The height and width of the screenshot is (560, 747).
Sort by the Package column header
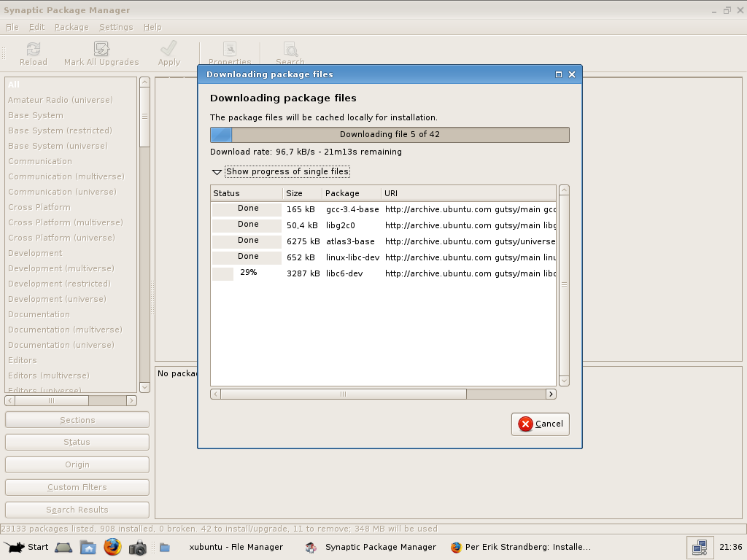click(x=352, y=193)
